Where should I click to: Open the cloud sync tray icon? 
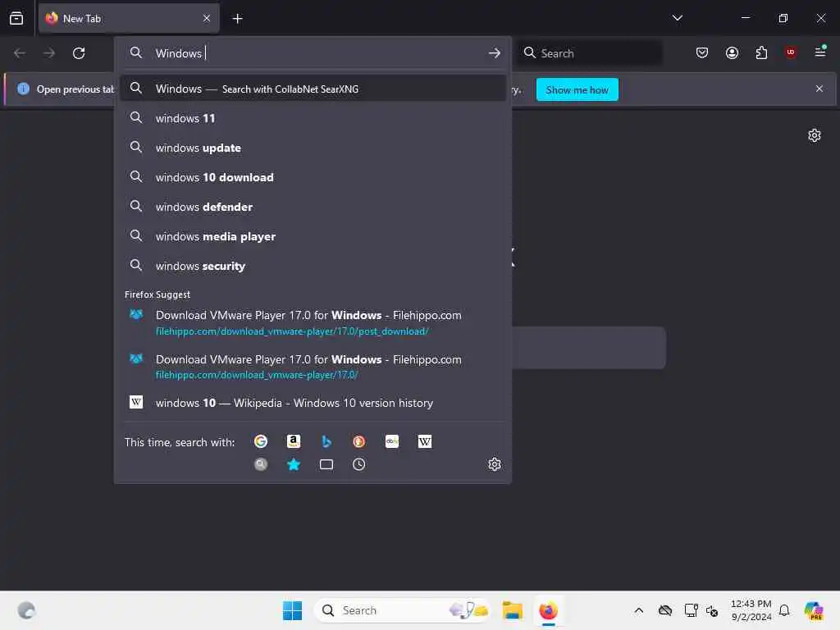coord(664,610)
